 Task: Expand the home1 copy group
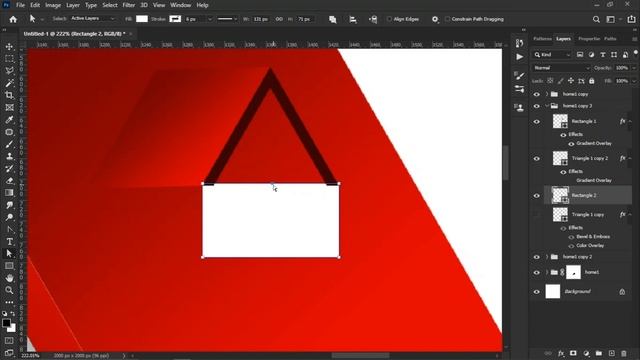[x=547, y=94]
